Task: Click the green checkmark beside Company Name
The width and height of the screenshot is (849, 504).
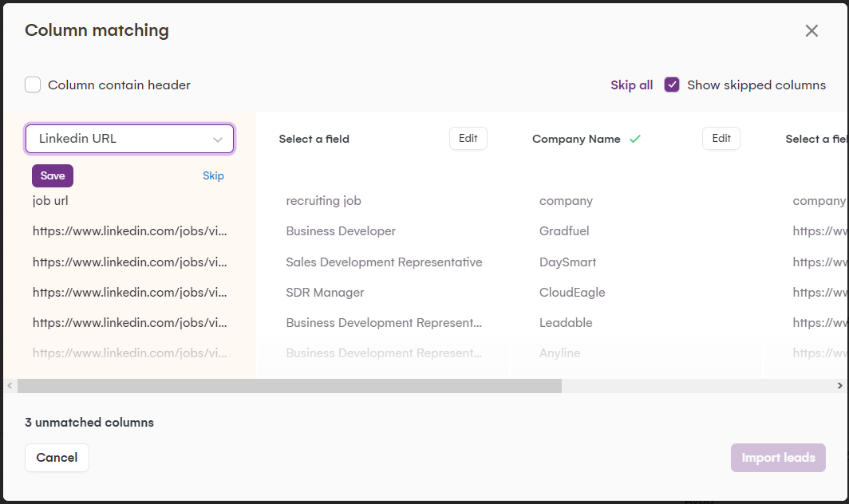Action: [x=635, y=139]
